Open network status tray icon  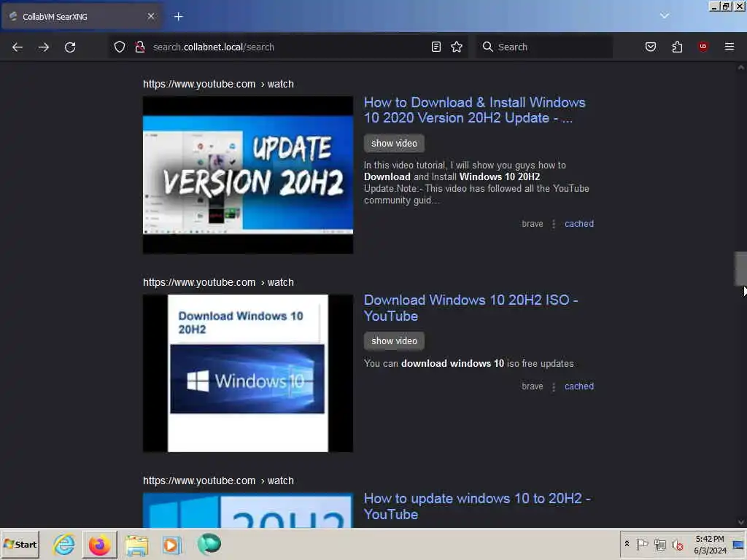659,544
